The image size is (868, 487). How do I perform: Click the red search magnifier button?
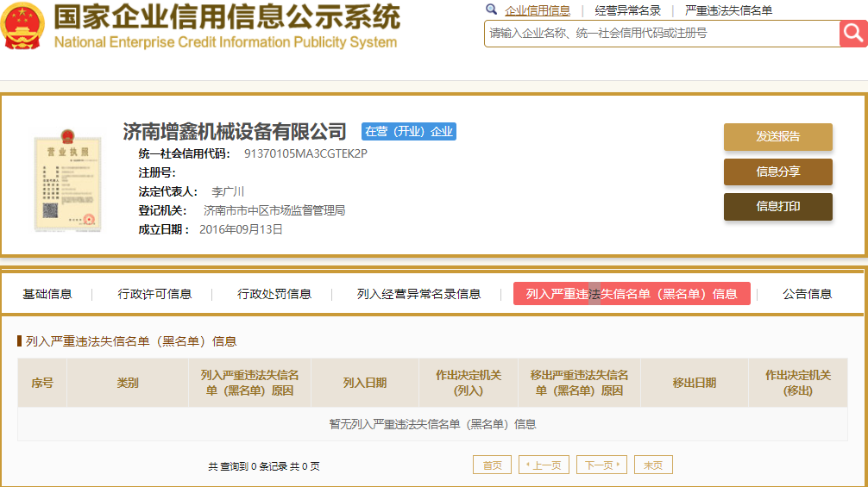pyautogui.click(x=852, y=34)
